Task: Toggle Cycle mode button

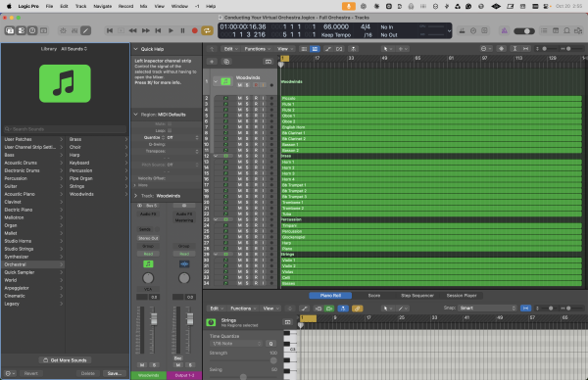Action: coord(207,30)
